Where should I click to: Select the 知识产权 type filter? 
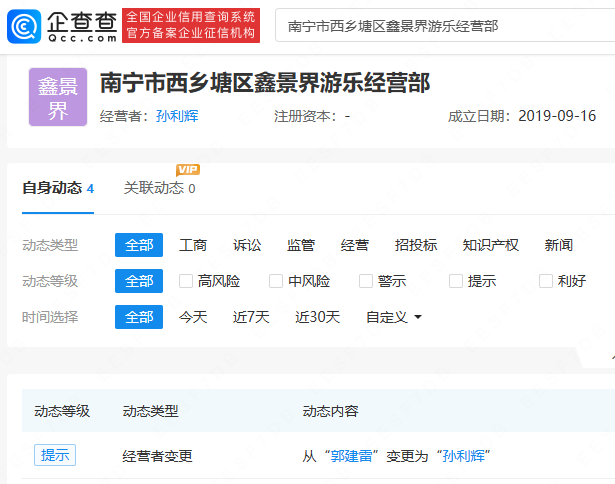tap(491, 245)
